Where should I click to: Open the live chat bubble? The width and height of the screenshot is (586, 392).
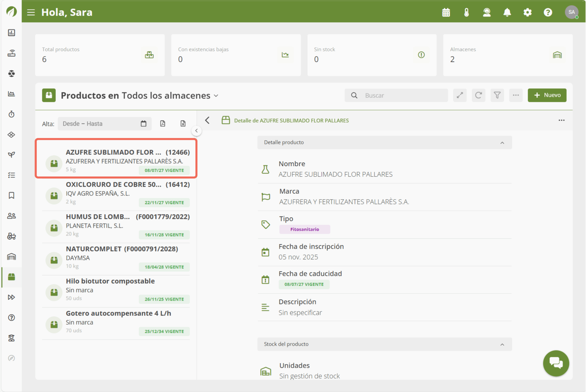tap(556, 363)
